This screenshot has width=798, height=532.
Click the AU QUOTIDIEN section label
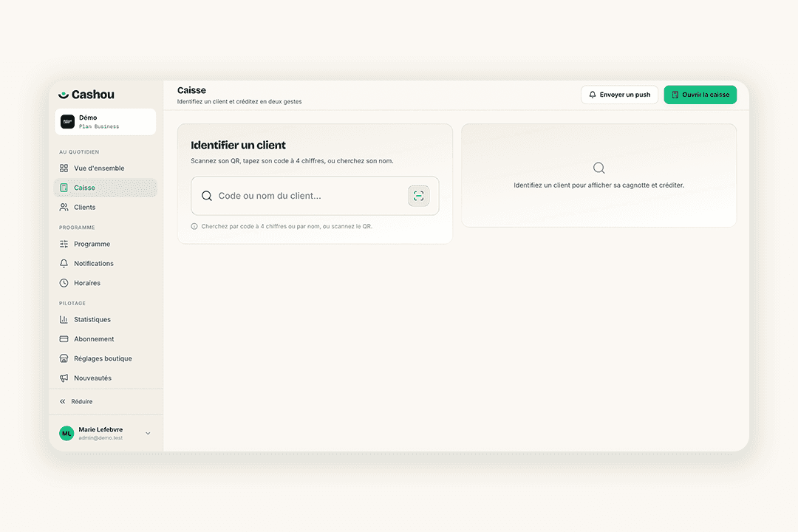tap(79, 152)
